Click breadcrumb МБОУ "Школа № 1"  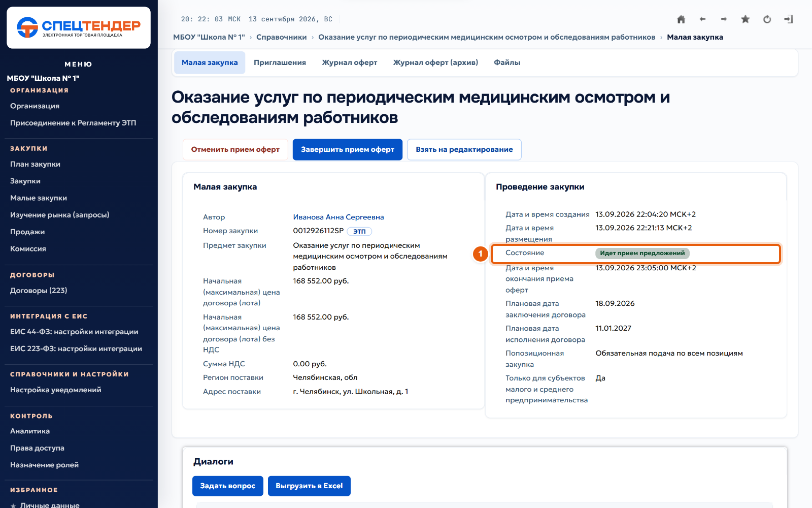click(209, 37)
